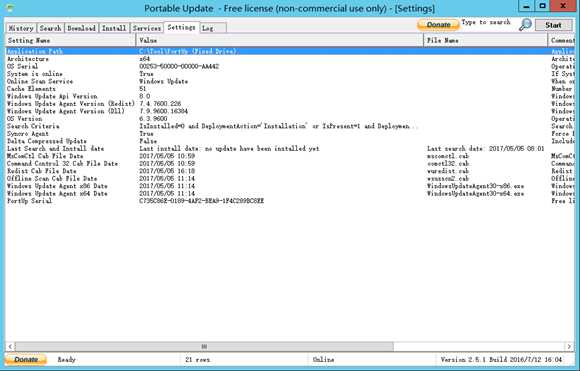The height and width of the screenshot is (371, 580).
Task: Switch to the Search tab
Action: [50, 28]
